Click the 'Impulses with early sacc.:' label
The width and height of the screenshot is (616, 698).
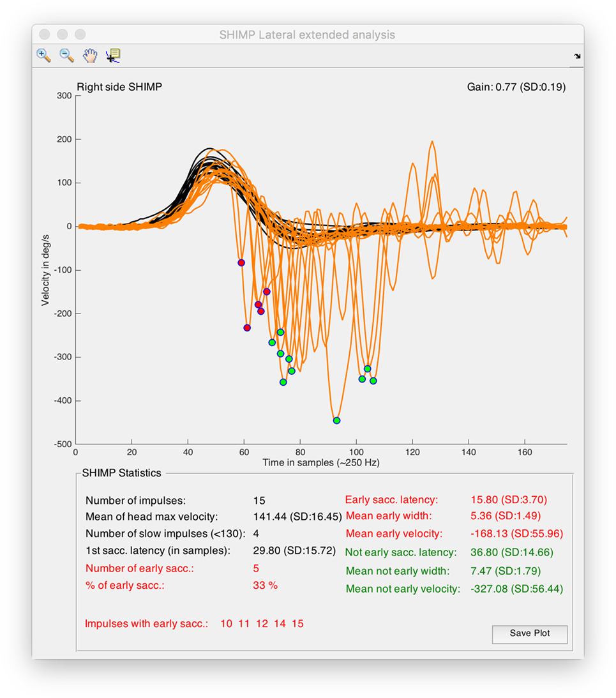click(146, 624)
